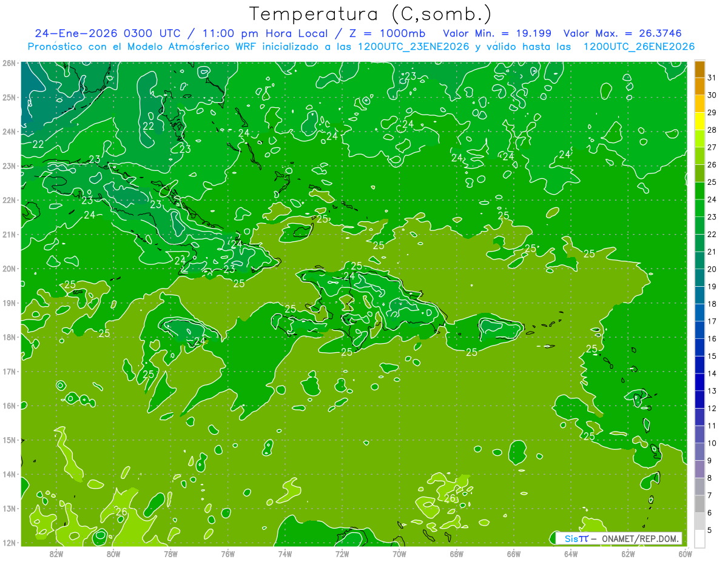Click the blue color band between 16 and 17
The height and width of the screenshot is (562, 728).
point(699,330)
